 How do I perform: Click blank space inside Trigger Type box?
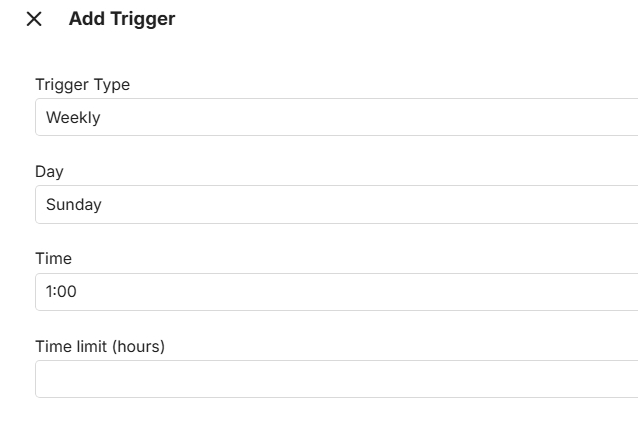click(x=400, y=117)
